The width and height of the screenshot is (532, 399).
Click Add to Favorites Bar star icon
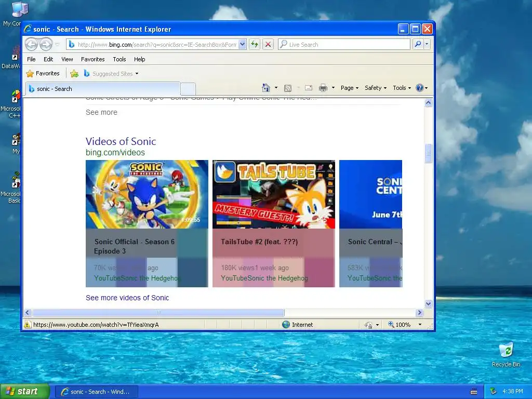[x=74, y=74]
